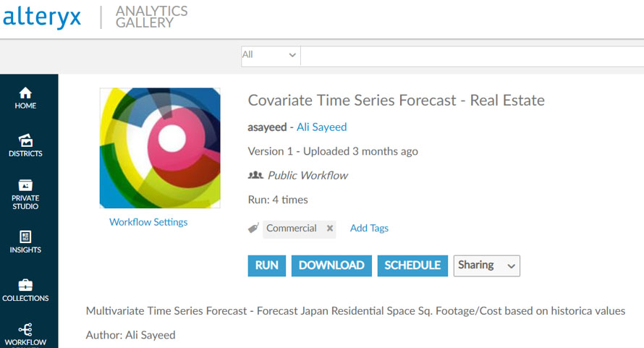Click the Alteryx logo

tap(42, 17)
